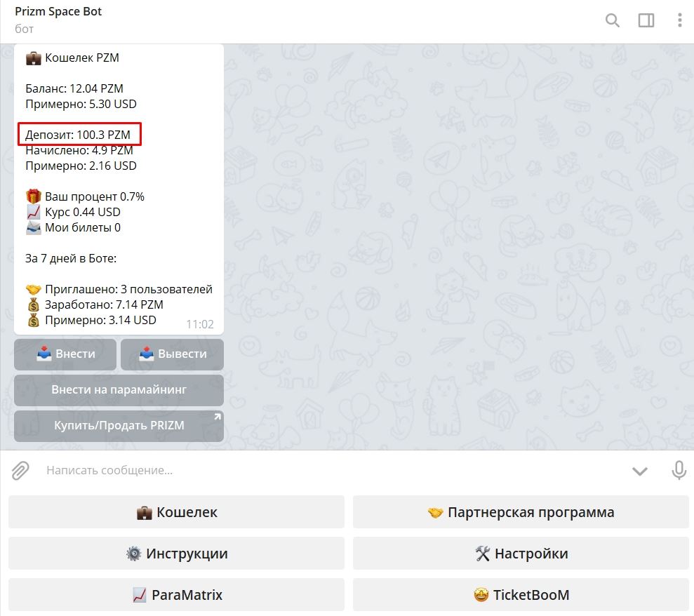Click Внести на парамайнинг button
The image size is (694, 616).
119,390
